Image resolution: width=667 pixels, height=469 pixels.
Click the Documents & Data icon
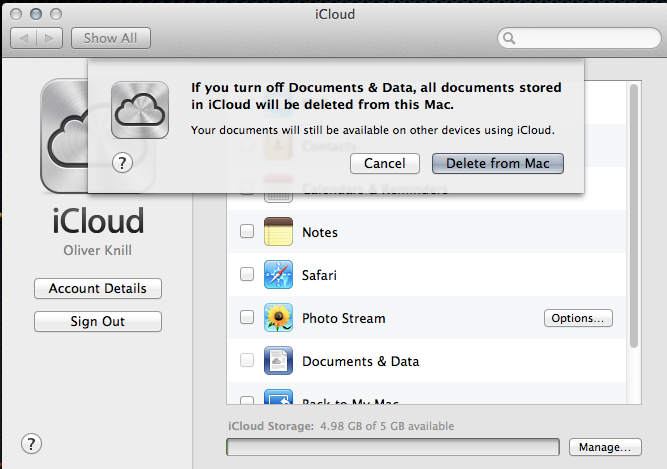(x=278, y=361)
